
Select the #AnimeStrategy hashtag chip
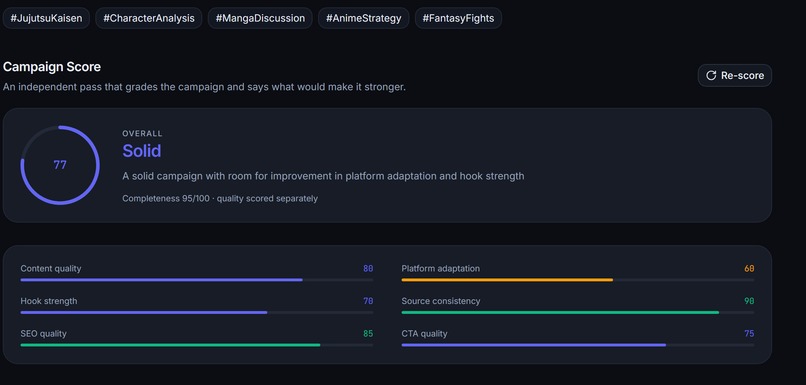[x=363, y=18]
